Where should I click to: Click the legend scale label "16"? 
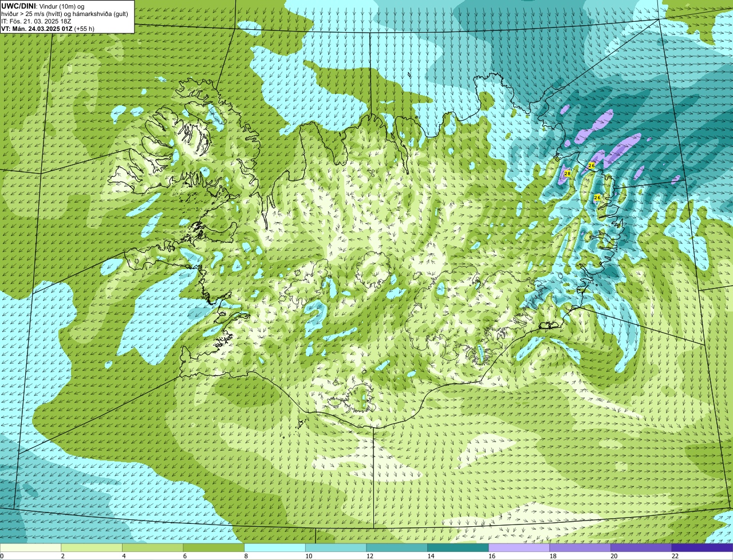click(492, 556)
